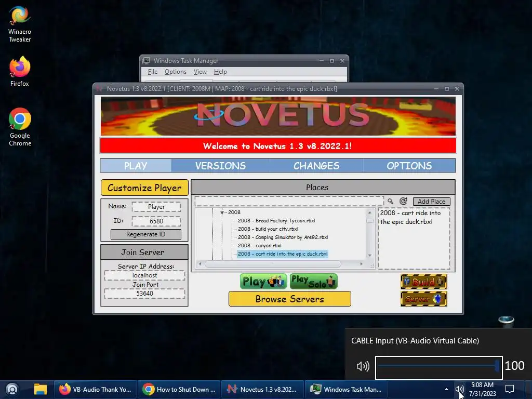The image size is (532, 399).
Task: Click places list horizontal scroll left arrow
Action: (x=200, y=264)
